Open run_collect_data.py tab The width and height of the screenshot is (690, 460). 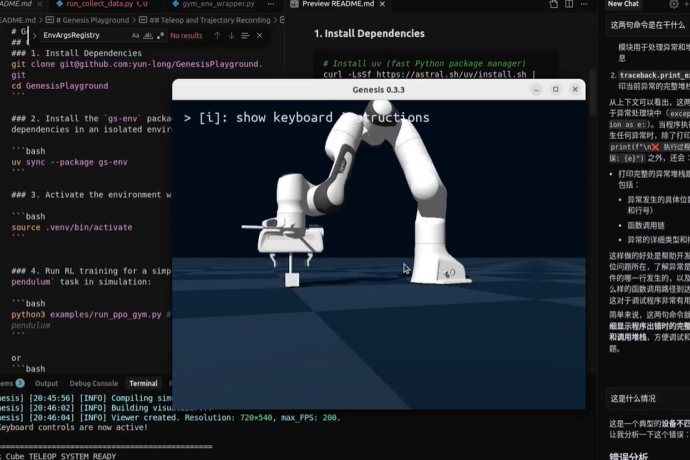click(x=102, y=4)
